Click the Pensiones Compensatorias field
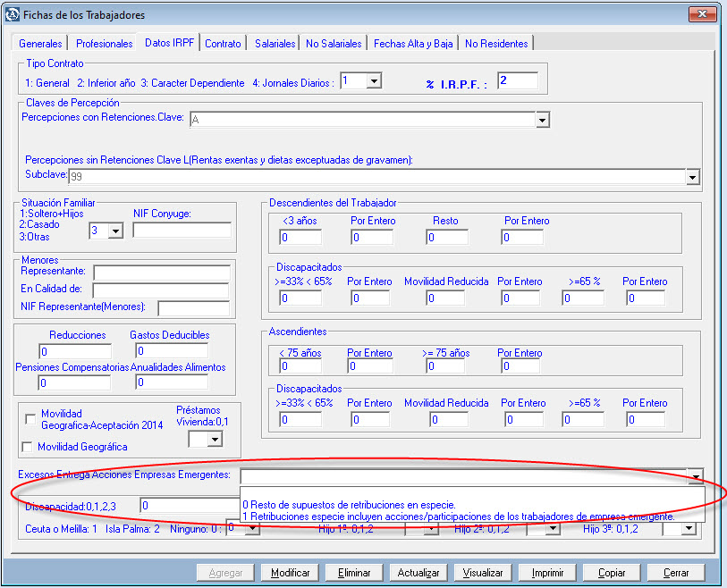 pyautogui.click(x=74, y=382)
